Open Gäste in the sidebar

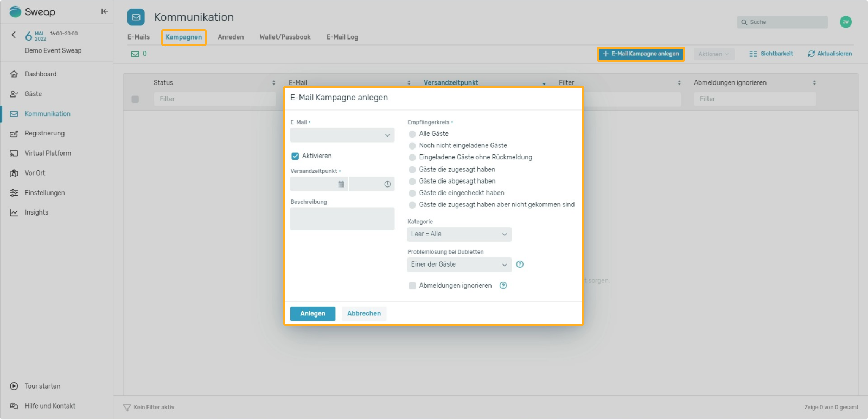pyautogui.click(x=33, y=94)
